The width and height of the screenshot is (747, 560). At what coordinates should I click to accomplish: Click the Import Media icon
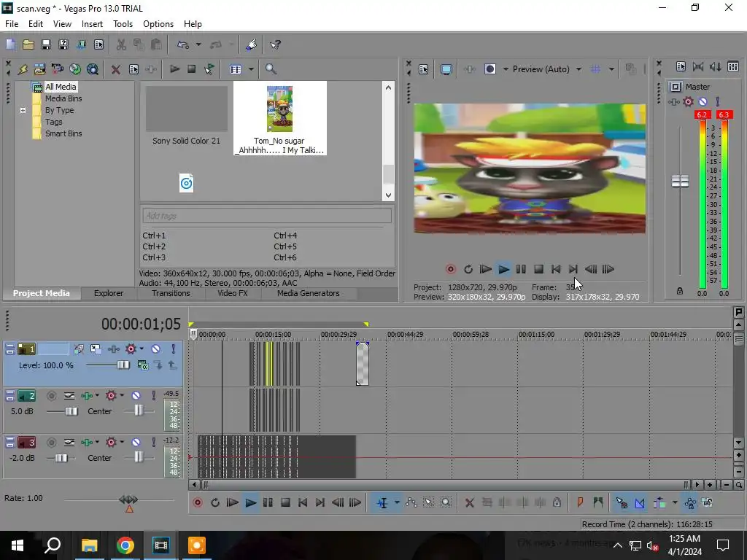pos(39,69)
